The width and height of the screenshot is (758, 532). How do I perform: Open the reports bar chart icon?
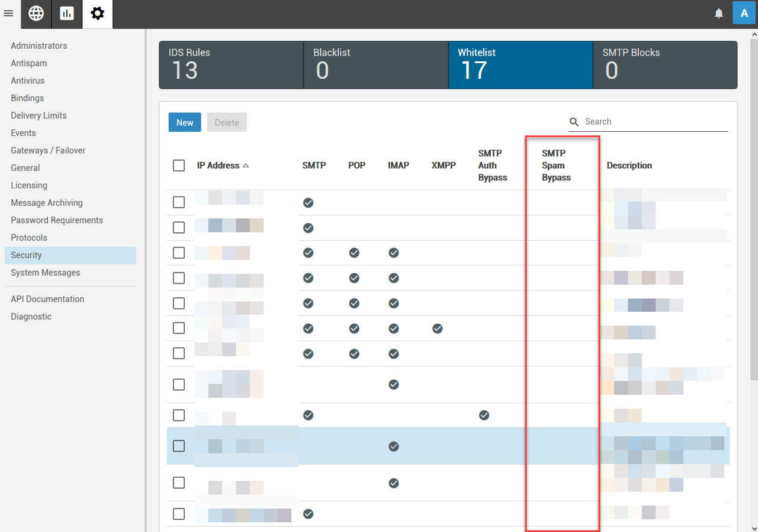[x=67, y=14]
